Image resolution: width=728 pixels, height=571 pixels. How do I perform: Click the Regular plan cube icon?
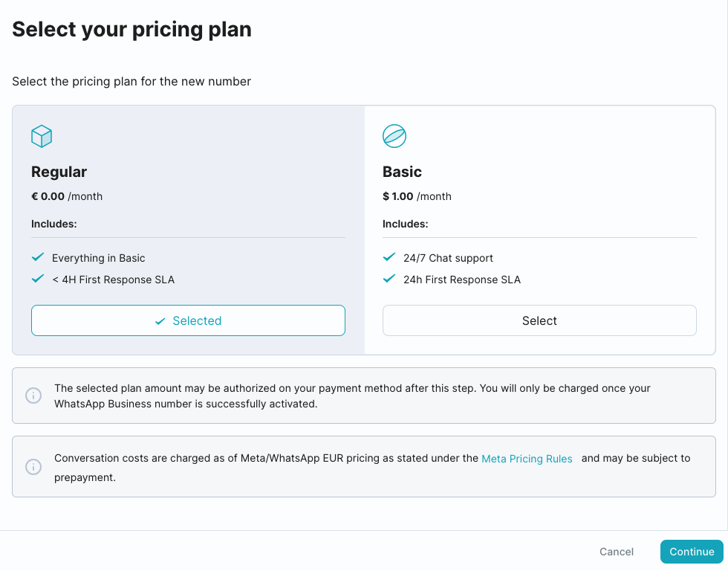coord(42,136)
